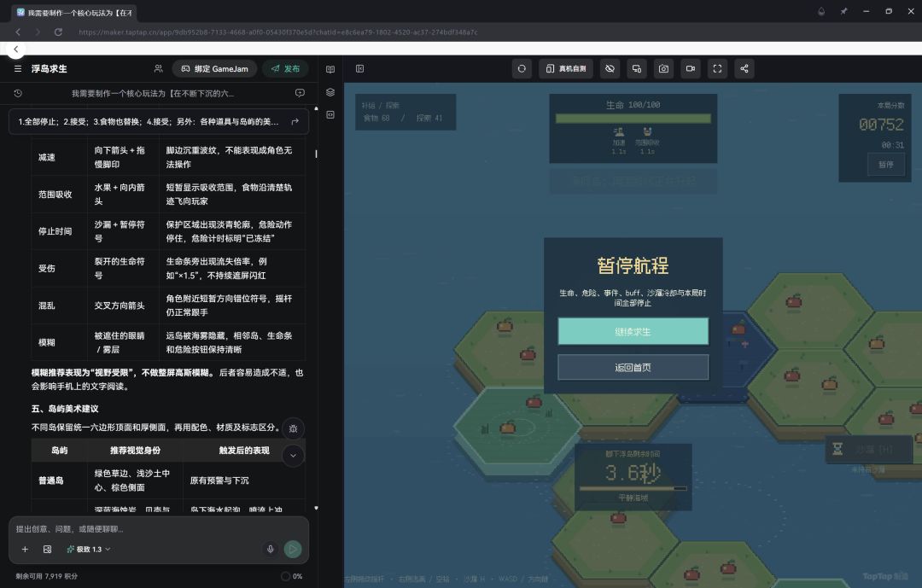Open the docs book icon

[x=330, y=69]
